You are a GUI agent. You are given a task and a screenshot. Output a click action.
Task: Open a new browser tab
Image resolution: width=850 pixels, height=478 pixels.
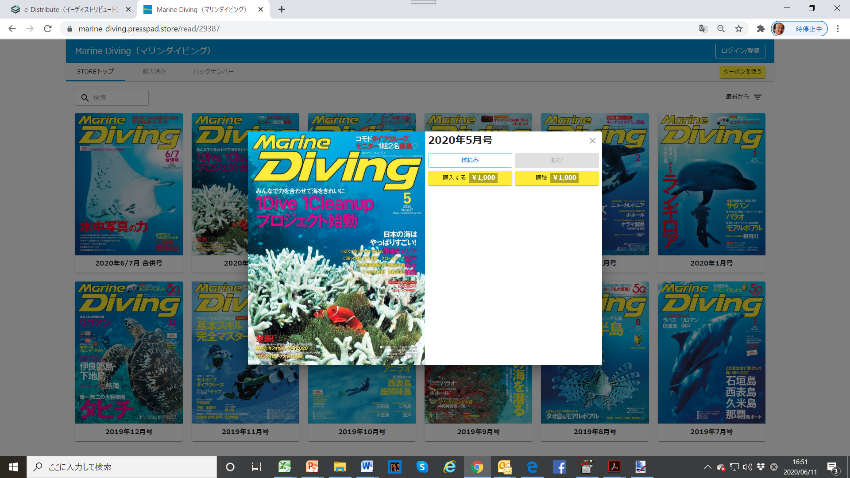[x=281, y=9]
